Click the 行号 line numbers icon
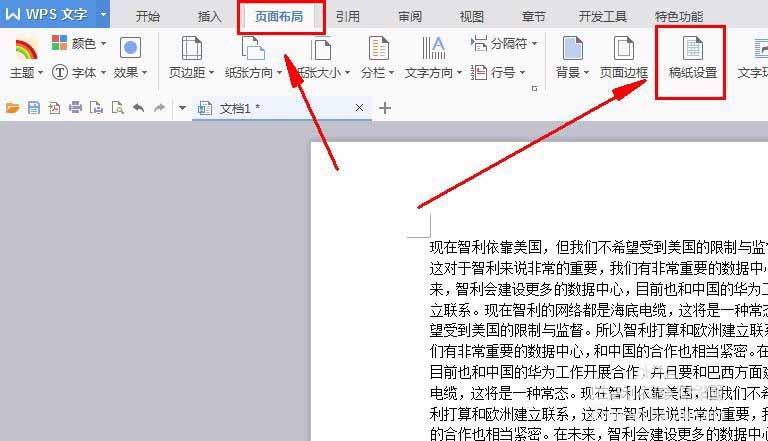This screenshot has height=441, width=768. tap(479, 73)
